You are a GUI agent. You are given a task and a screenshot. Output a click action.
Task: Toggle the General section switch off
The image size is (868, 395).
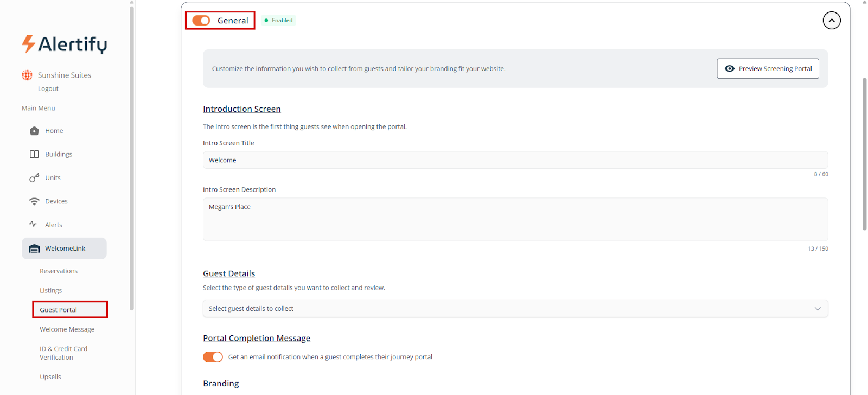coord(201,21)
